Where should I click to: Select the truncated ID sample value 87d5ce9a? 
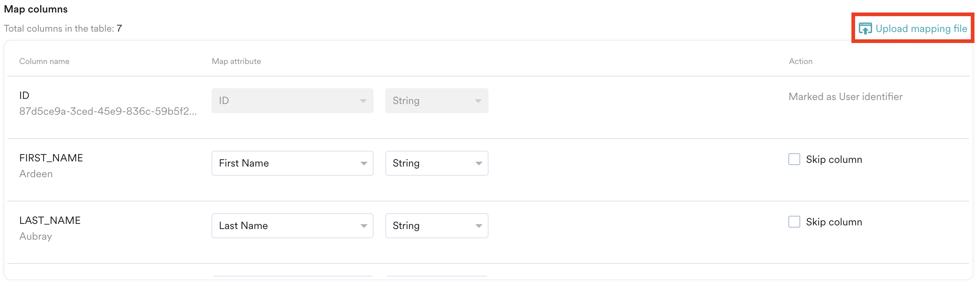tap(108, 111)
